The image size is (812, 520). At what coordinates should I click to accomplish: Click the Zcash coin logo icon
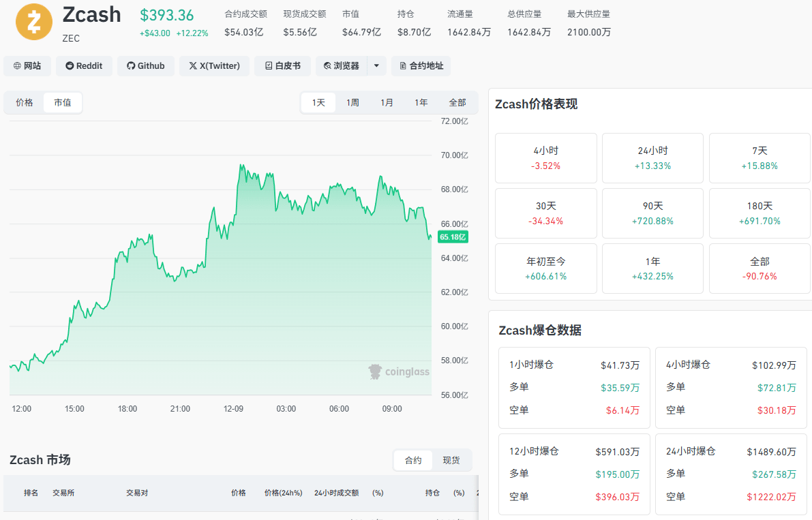point(34,22)
